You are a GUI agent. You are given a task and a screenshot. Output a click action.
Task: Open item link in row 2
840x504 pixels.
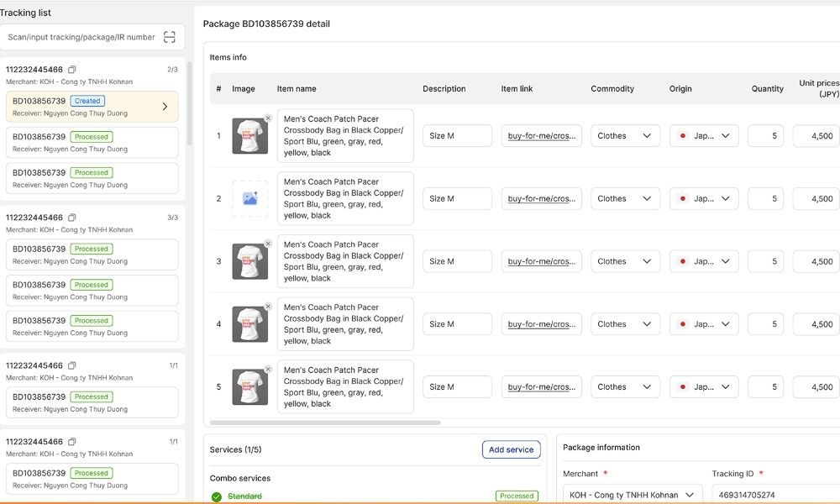coord(542,198)
